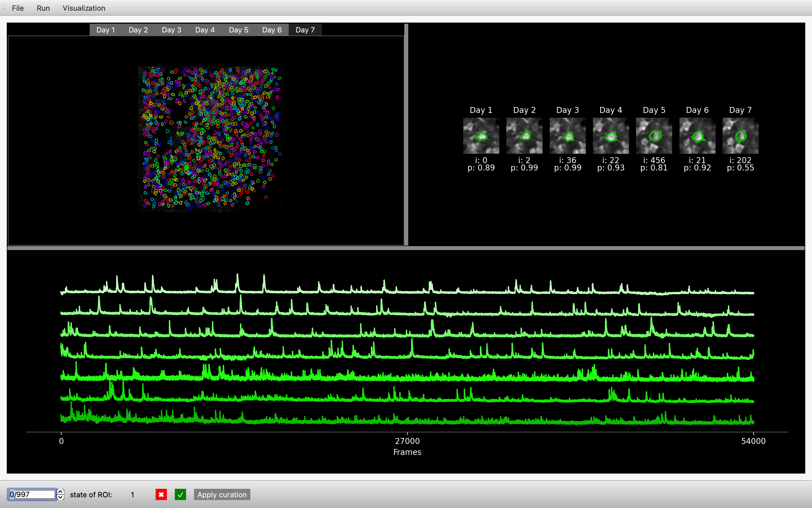Click the 'p: 0.99' label under Day 2
The width and height of the screenshot is (812, 508).
524,168
